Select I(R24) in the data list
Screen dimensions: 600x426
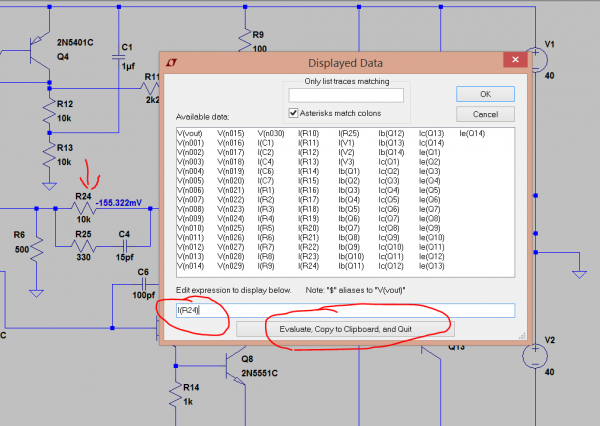click(x=308, y=266)
